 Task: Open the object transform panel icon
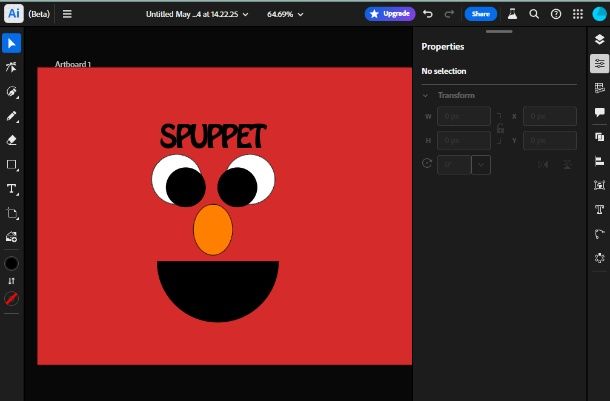pyautogui.click(x=599, y=185)
